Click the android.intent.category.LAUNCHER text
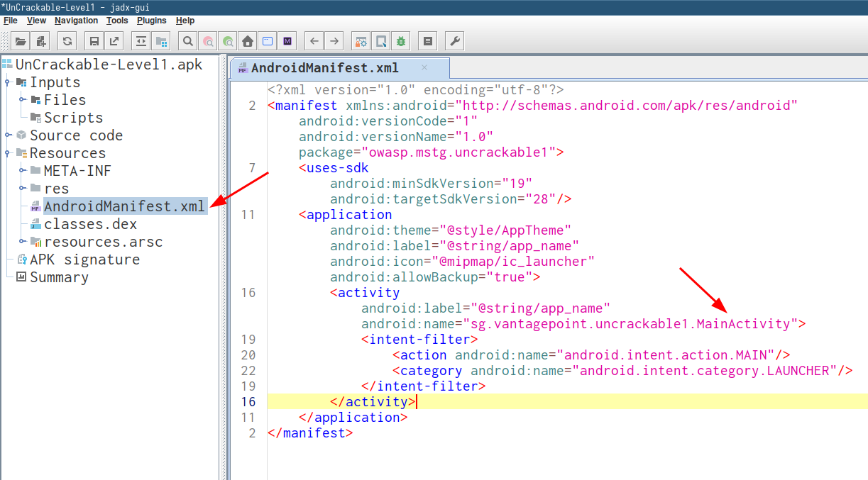 704,370
